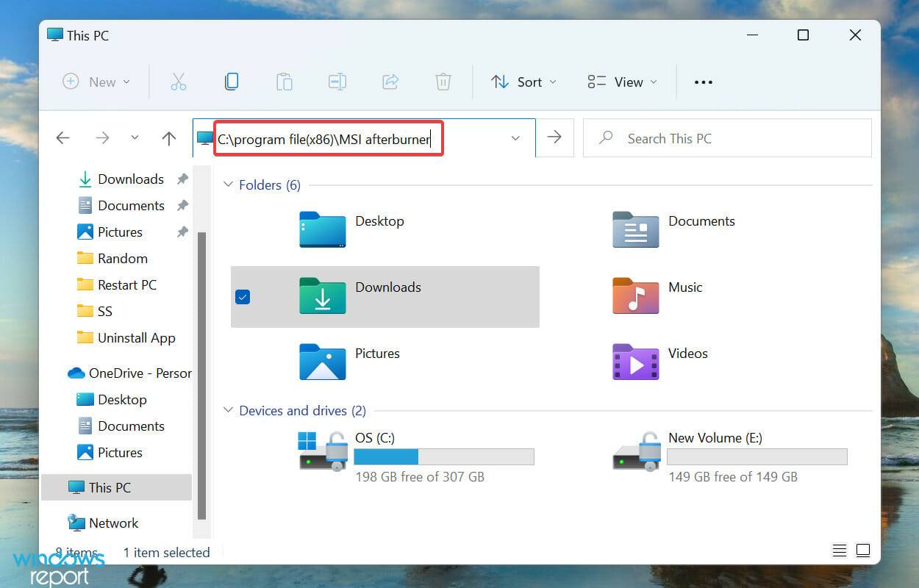Open the View dropdown
The width and height of the screenshot is (919, 588).
(621, 82)
